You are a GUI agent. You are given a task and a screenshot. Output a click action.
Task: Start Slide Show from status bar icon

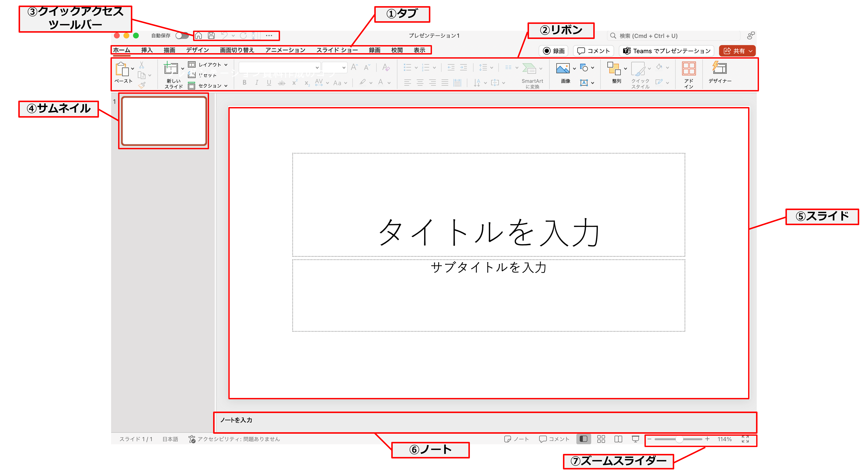tap(636, 439)
